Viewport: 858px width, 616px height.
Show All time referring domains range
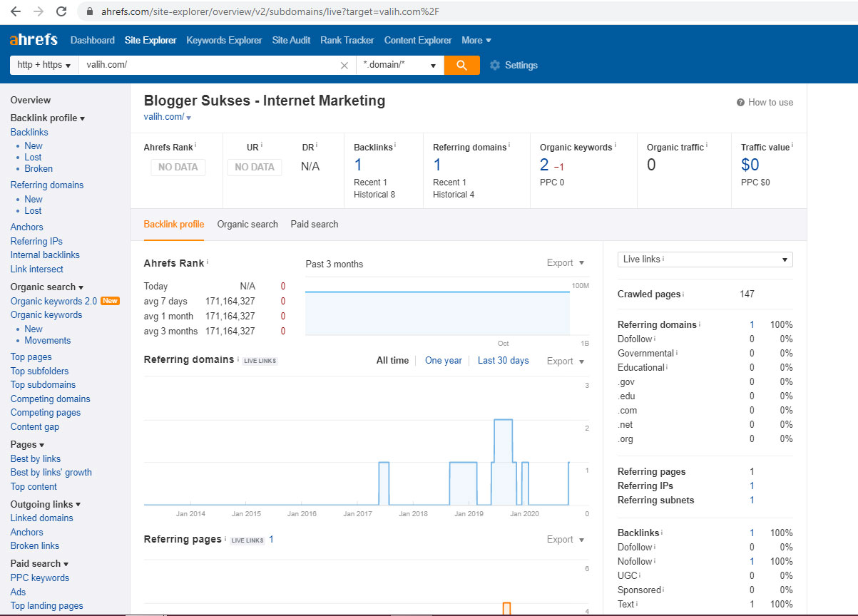click(x=392, y=361)
